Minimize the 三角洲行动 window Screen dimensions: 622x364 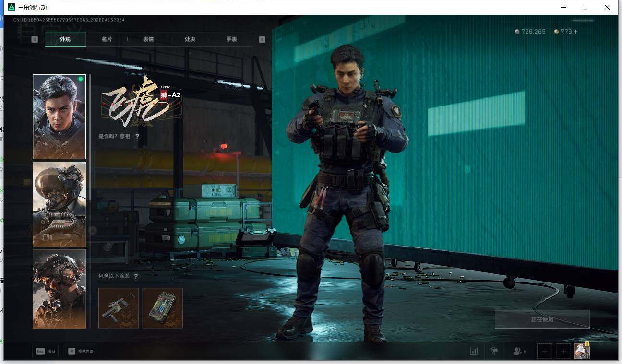click(x=562, y=7)
